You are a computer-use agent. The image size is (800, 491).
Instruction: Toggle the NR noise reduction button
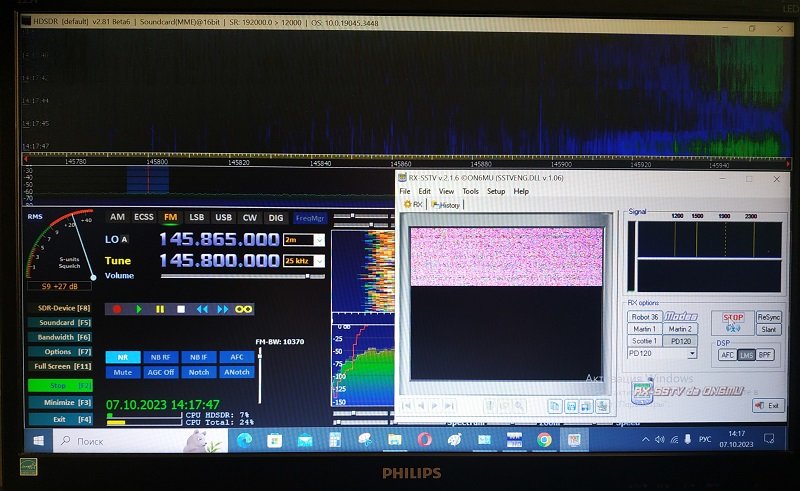point(123,357)
